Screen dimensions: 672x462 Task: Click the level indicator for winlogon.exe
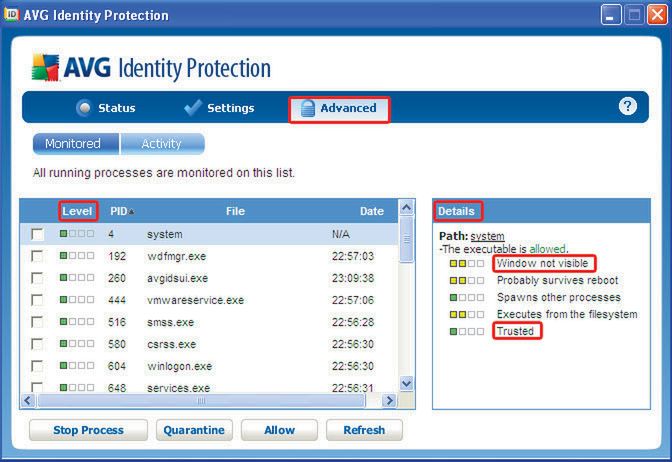pyautogui.click(x=77, y=366)
